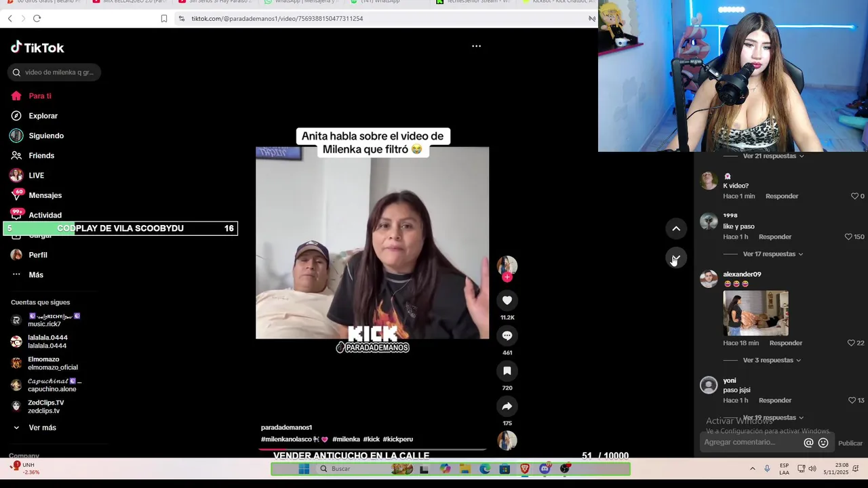
Task: Open Discord from taskbar
Action: (x=545, y=469)
